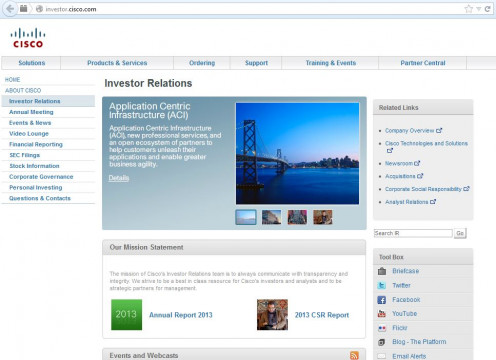Open the Briefcase text link
This screenshot has width=496, height=360.
[x=406, y=271]
